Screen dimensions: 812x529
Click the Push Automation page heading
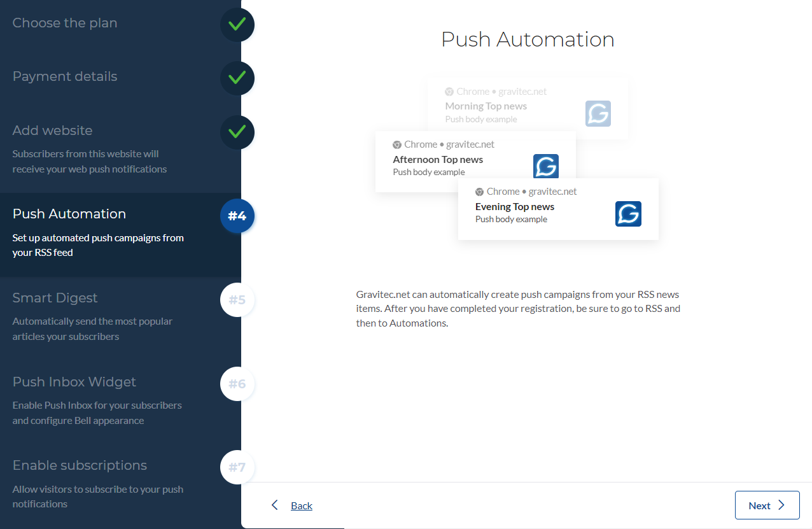click(528, 39)
